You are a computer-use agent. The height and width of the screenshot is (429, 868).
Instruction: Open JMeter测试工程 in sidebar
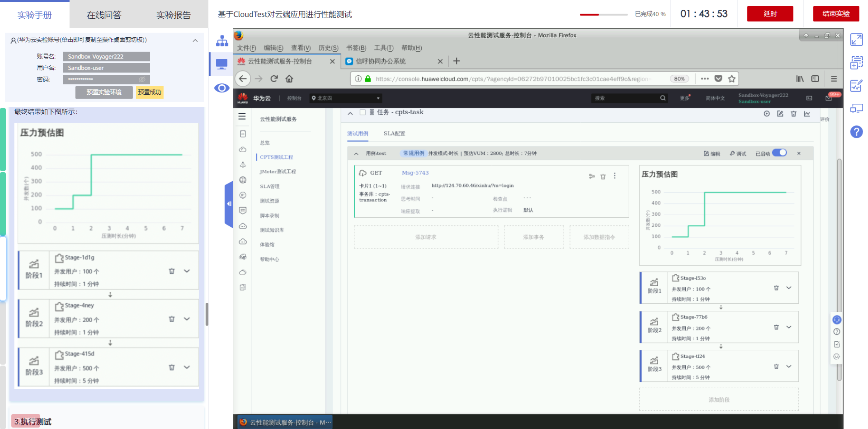pyautogui.click(x=277, y=172)
